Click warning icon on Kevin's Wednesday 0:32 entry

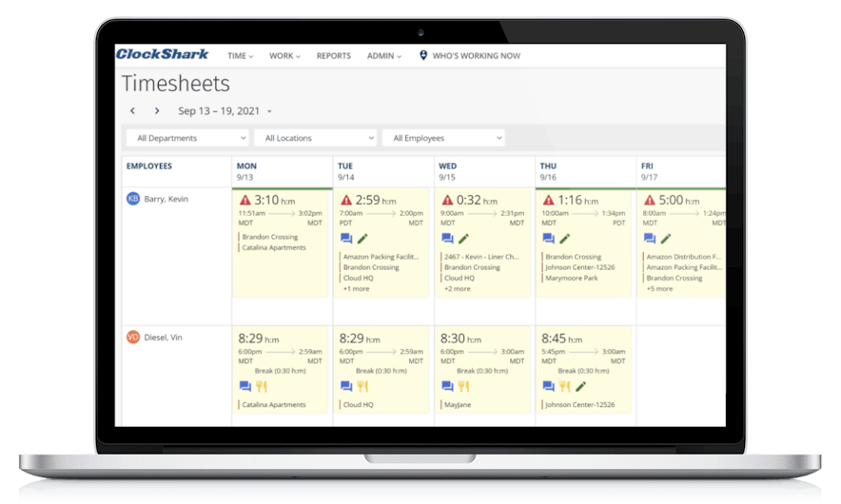pyautogui.click(x=447, y=200)
